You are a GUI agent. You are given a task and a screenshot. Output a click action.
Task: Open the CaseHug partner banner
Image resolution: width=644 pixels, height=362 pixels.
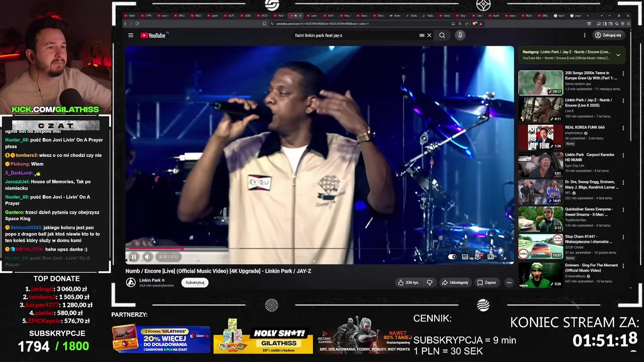click(161, 339)
